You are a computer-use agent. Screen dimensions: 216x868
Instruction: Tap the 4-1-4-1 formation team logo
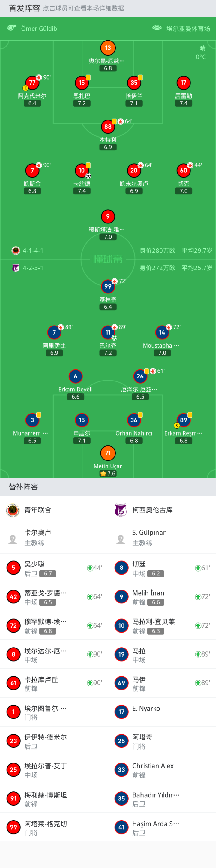(16, 251)
